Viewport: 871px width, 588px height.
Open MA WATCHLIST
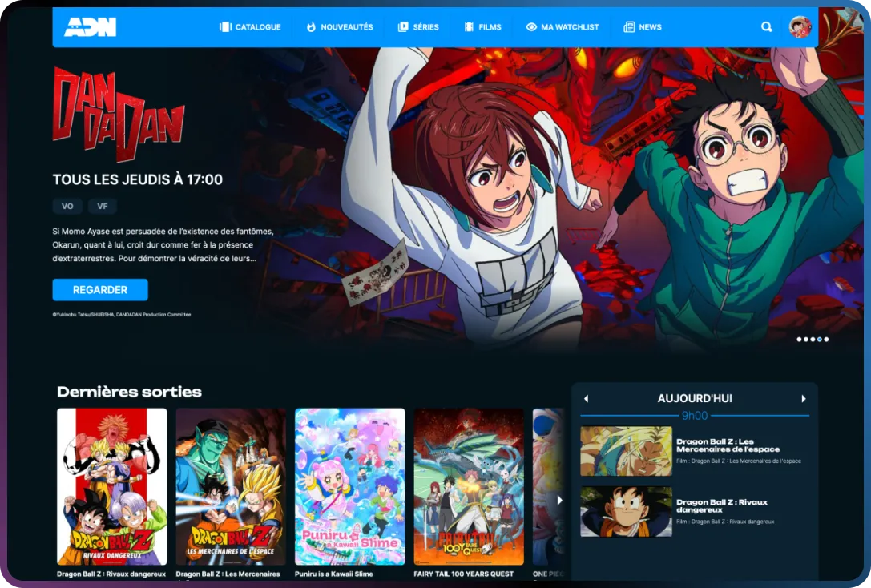point(563,26)
